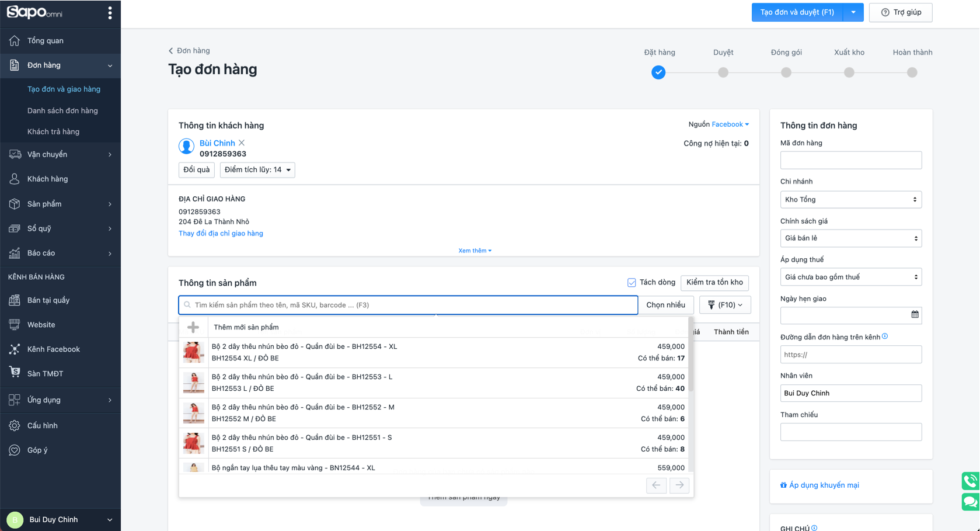
Task: Click the product search input field
Action: (x=409, y=305)
